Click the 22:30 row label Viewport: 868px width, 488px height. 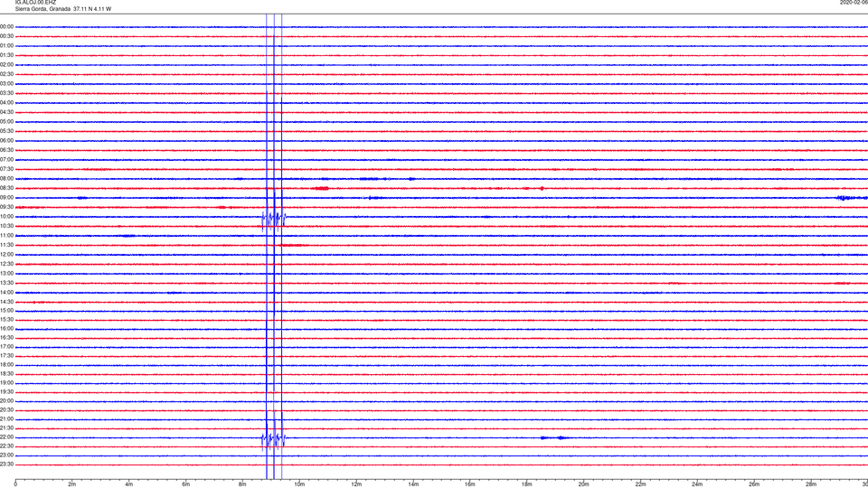6,446
